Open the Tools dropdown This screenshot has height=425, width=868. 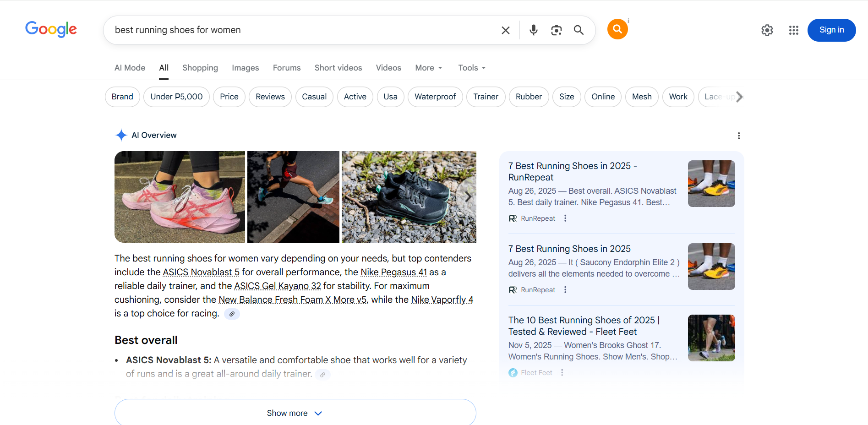(471, 68)
